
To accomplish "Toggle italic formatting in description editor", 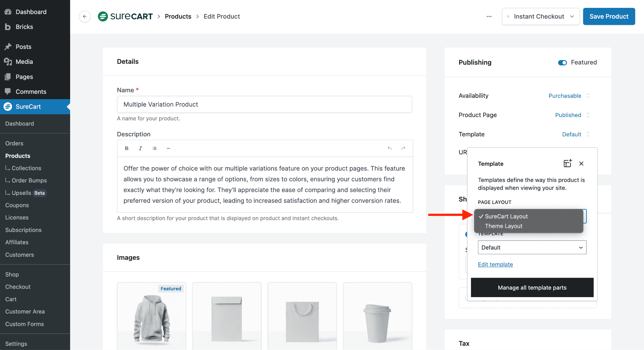I will (141, 148).
